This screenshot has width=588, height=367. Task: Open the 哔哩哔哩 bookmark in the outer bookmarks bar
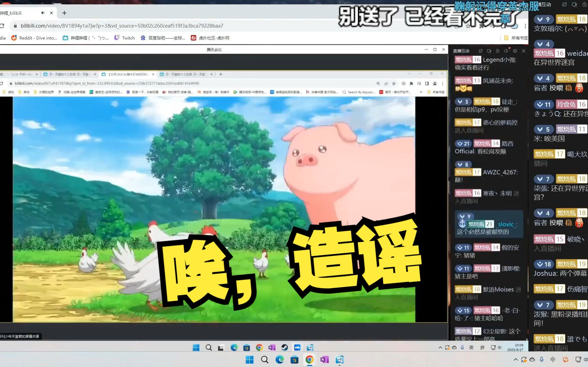(86, 38)
